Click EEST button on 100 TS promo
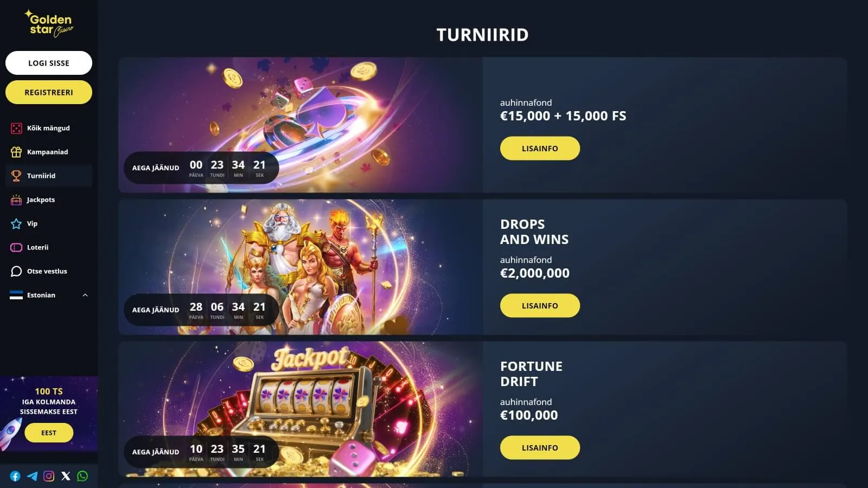Screen dimensions: 868x488 click(x=49, y=433)
